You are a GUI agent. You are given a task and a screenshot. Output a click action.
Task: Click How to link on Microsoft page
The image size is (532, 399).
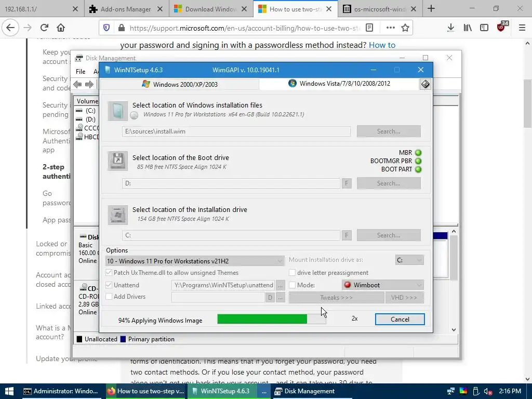coord(382,45)
